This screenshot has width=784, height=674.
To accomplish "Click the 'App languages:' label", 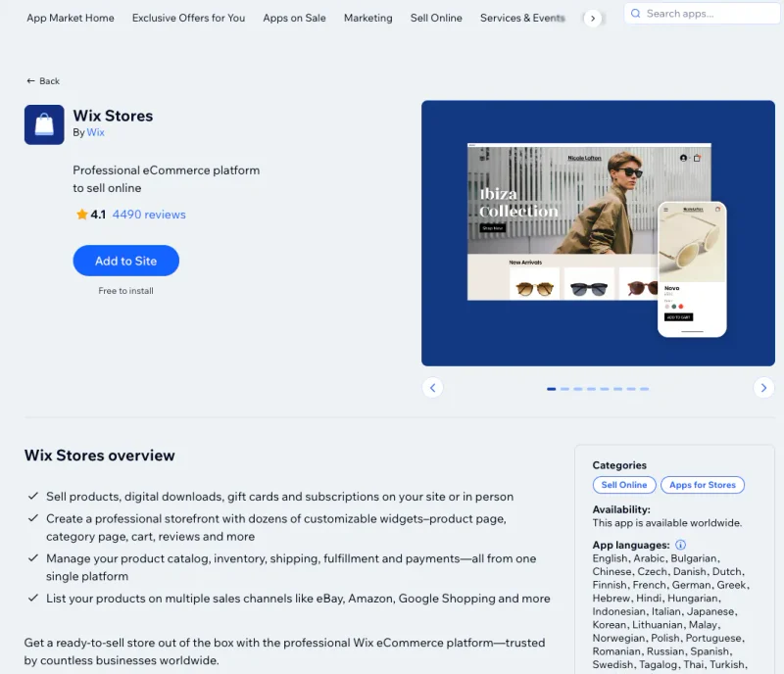I will (x=631, y=545).
